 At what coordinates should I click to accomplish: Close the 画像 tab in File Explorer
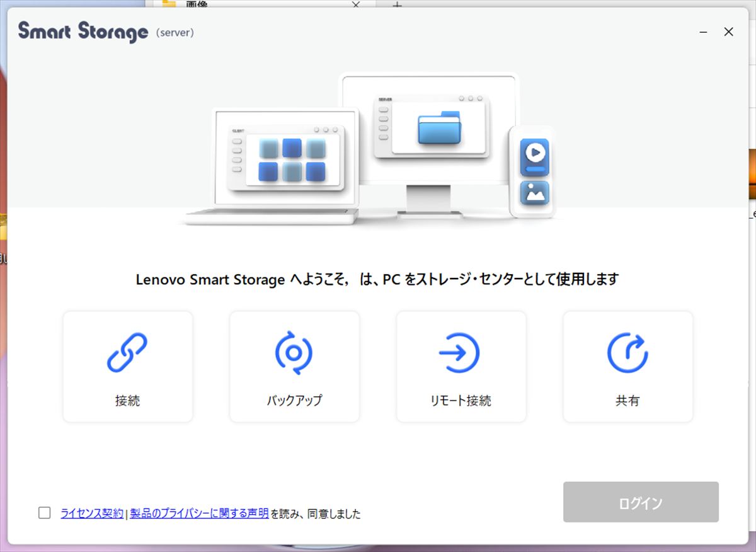point(356,4)
